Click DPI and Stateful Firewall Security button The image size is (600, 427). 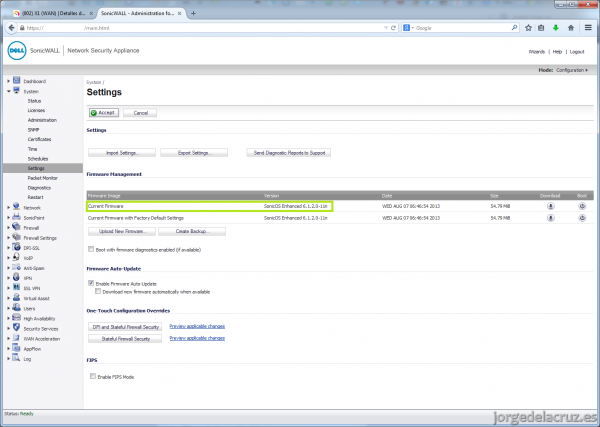(x=125, y=327)
